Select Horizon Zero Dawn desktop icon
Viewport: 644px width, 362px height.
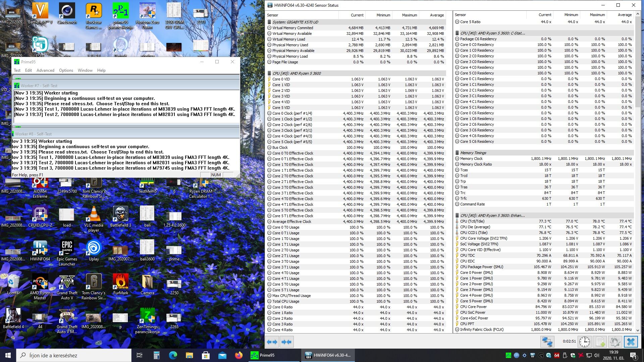click(147, 16)
